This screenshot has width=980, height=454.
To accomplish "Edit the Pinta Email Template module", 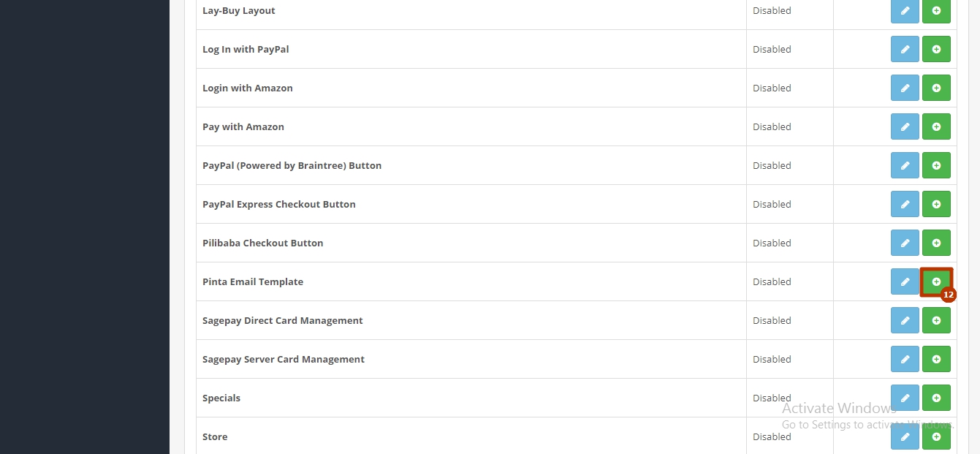I will tap(905, 281).
